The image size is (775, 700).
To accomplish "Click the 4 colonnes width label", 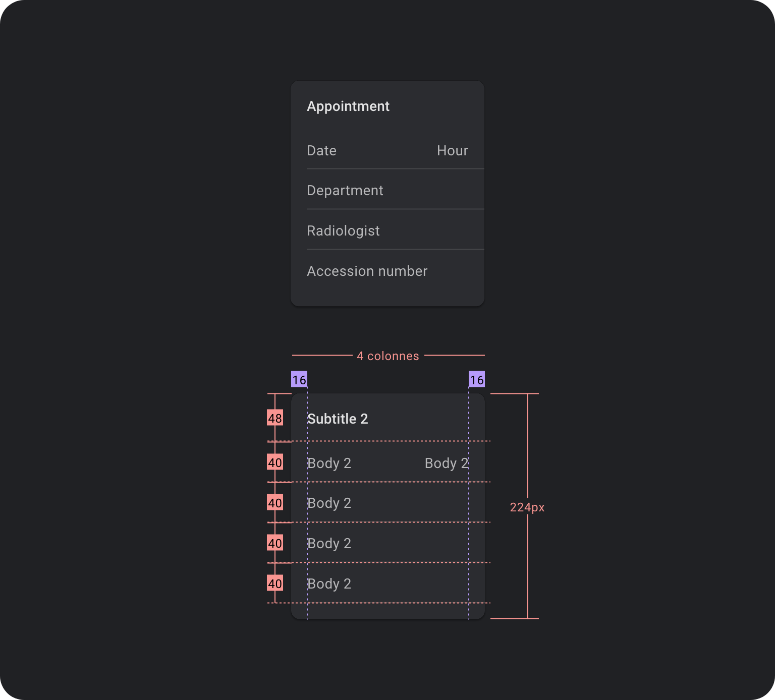I will coord(388,356).
